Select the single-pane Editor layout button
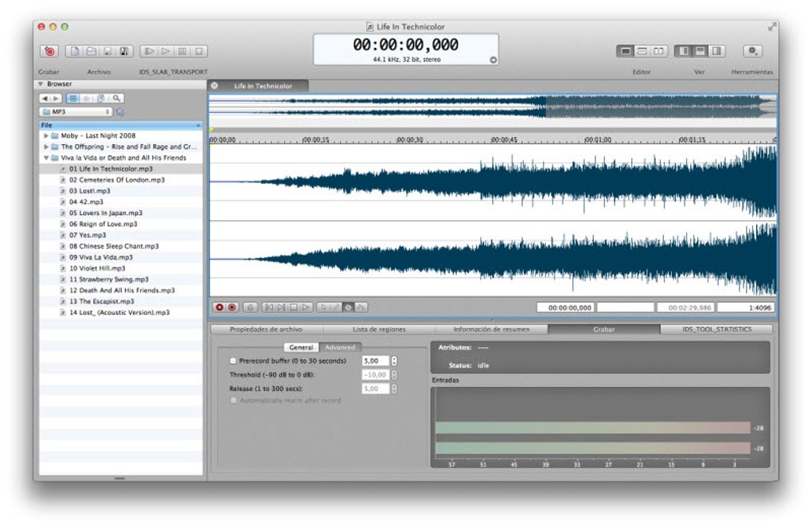The image size is (812, 527). pyautogui.click(x=626, y=51)
